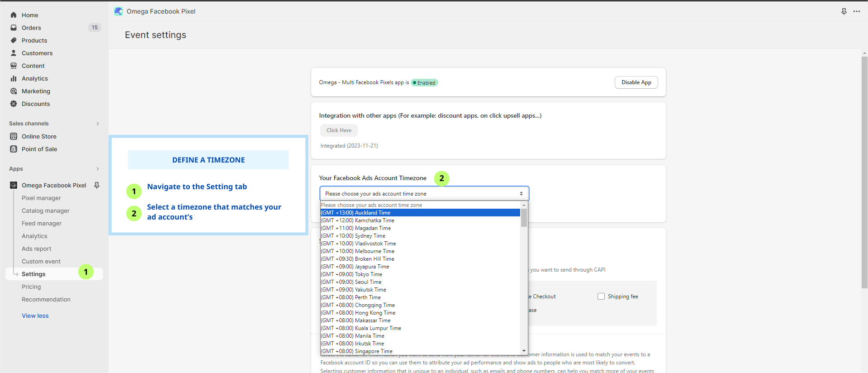Click the Disable App button
868x373 pixels.
point(636,82)
